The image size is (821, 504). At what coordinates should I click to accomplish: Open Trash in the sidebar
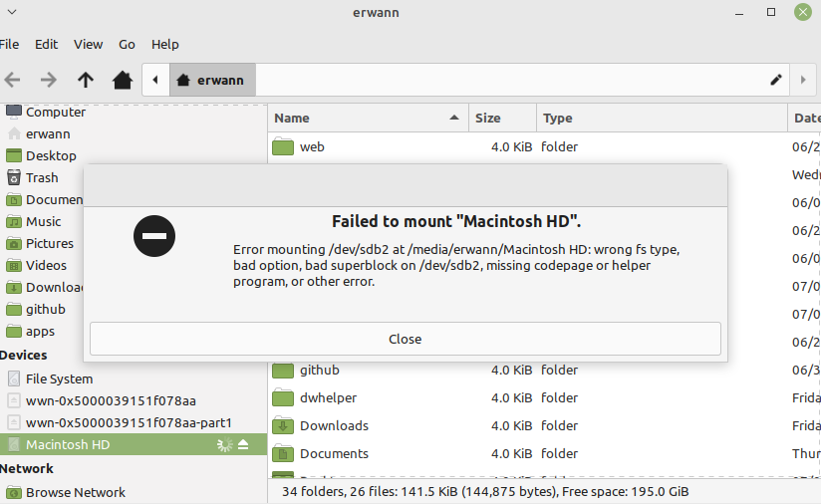pos(42,177)
